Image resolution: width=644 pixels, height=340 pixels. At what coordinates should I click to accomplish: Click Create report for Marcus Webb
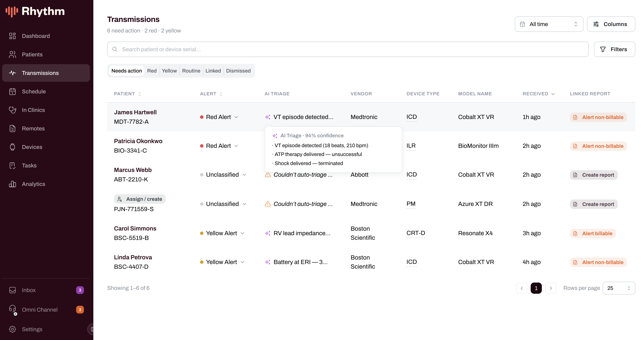point(593,175)
